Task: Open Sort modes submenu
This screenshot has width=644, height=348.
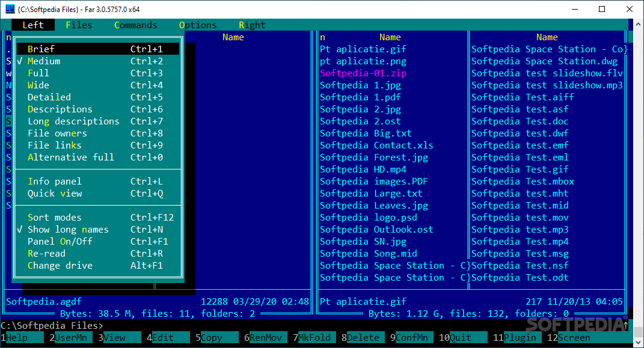Action: (x=98, y=218)
